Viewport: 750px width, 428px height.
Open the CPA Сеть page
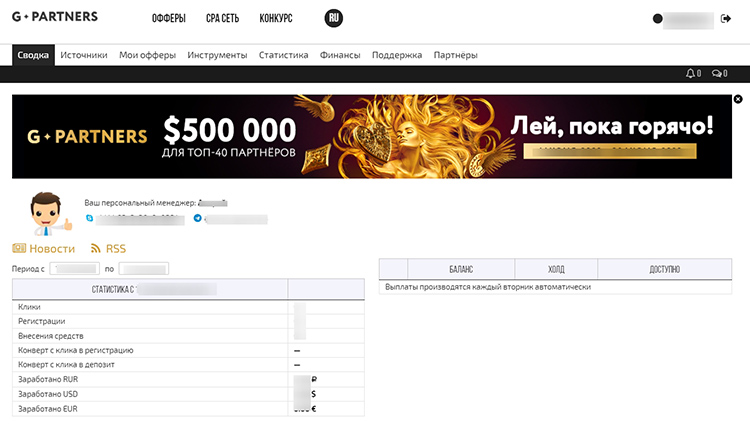(x=222, y=18)
